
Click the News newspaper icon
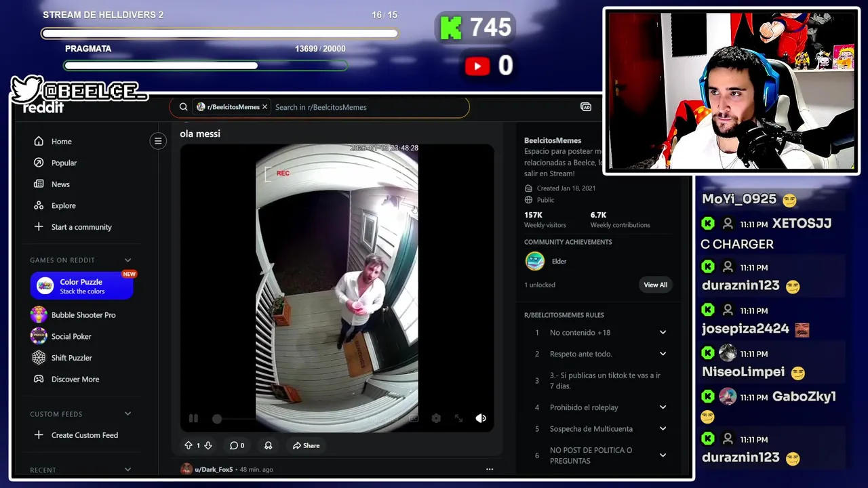point(39,184)
